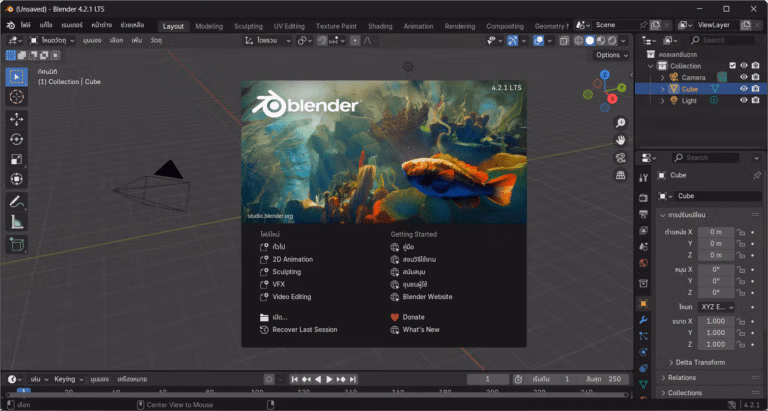Play the animation forward
Viewport: 768px width, 411px height.
coord(329,379)
